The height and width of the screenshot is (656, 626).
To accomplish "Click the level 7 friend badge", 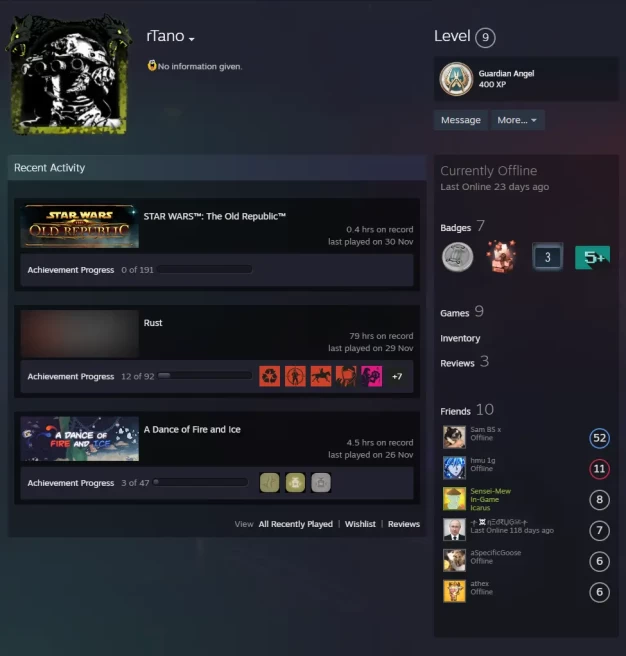I will tap(599, 530).
